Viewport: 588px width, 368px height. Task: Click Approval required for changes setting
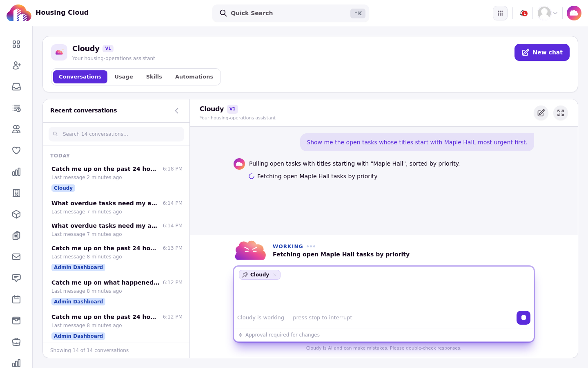coord(279,335)
